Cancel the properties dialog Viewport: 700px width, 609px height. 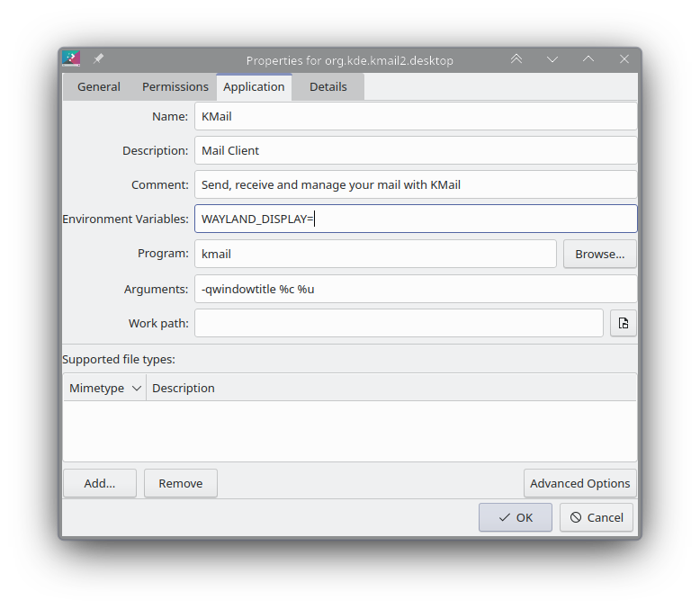[597, 517]
